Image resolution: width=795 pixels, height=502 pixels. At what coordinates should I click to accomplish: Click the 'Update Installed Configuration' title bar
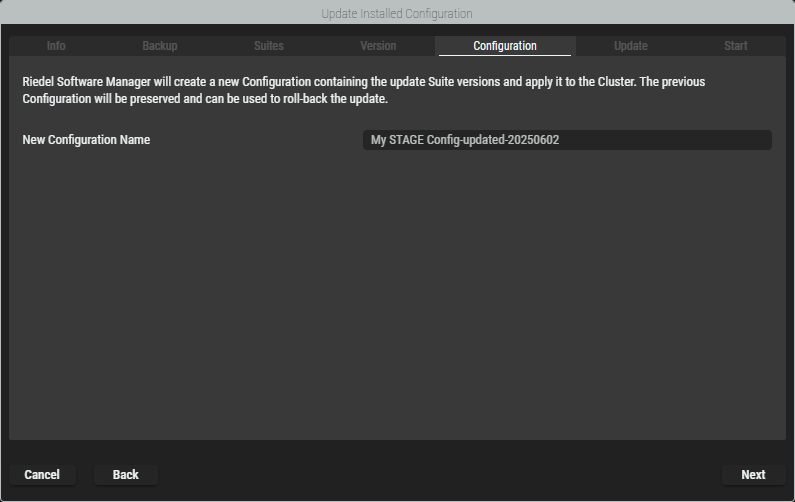(397, 13)
